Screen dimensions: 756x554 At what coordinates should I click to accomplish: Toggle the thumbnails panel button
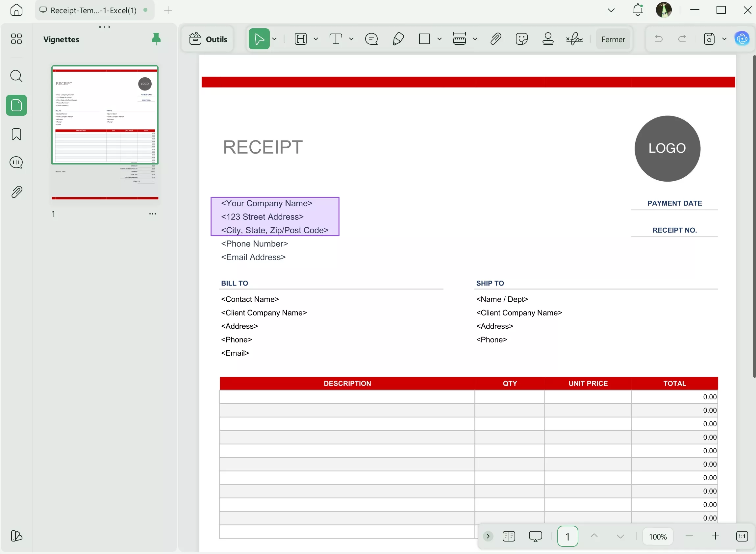16,105
